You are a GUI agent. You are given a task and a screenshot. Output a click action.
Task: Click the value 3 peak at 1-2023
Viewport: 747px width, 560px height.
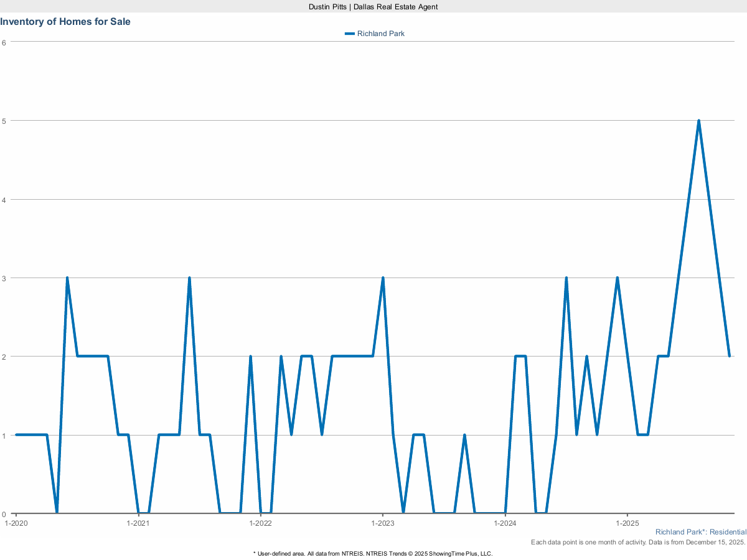pyautogui.click(x=383, y=278)
